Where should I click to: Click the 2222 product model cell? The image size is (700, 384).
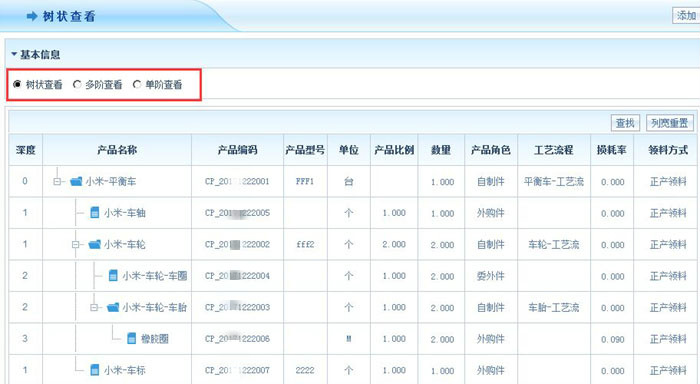point(305,370)
